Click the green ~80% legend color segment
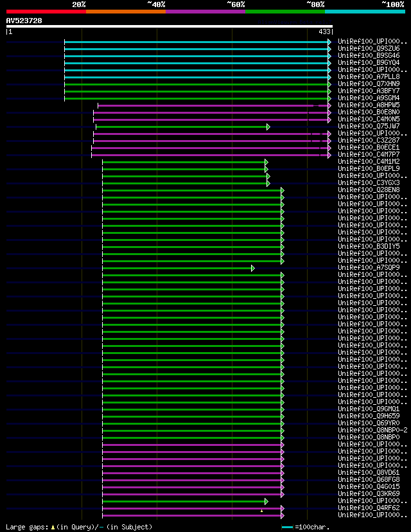The height and width of the screenshot is (532, 411). coord(285,12)
